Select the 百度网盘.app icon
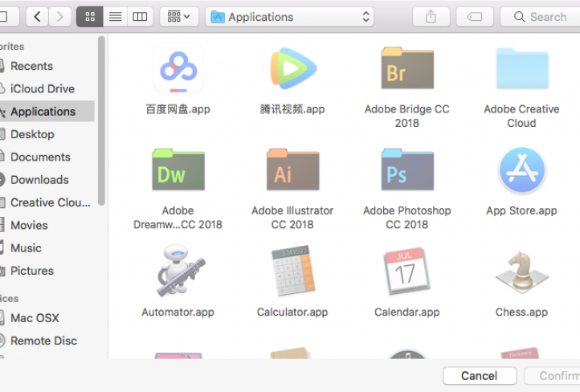 pyautogui.click(x=178, y=68)
